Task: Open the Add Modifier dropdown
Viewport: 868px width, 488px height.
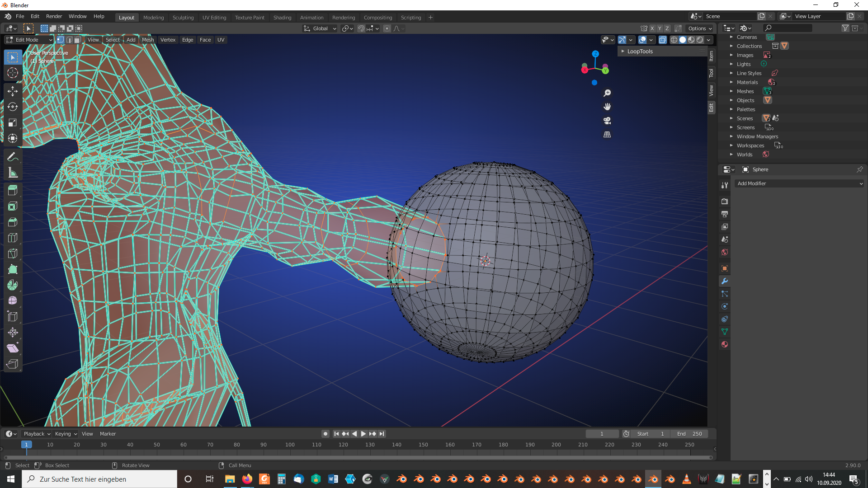Action: tap(799, 183)
